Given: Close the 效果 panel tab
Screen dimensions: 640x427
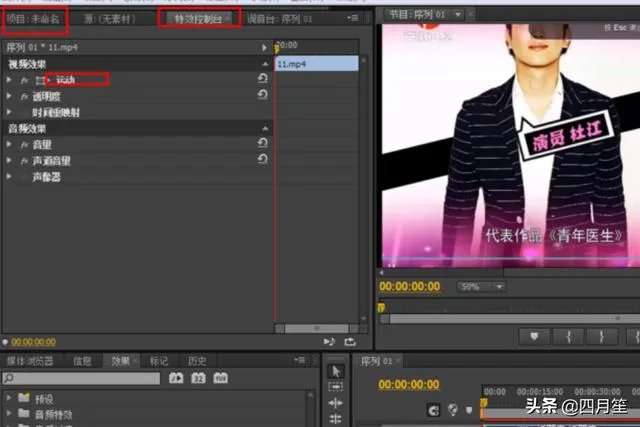Looking at the screenshot, I should pos(135,361).
